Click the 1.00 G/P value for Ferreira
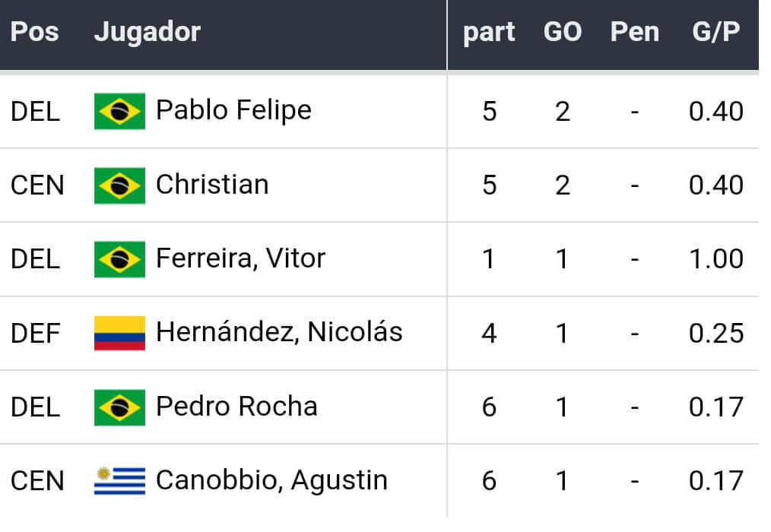Screen dimensions: 771x532 [715, 259]
